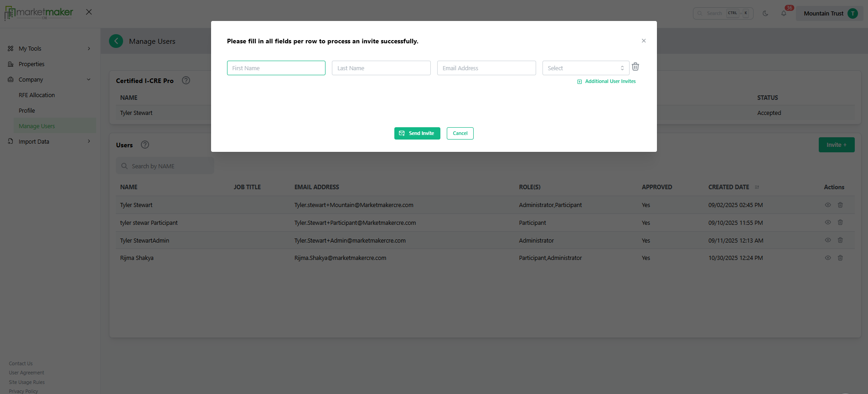Delete Rijma Shakya using trash icon
Screen dimensions: 868x394
(840, 258)
